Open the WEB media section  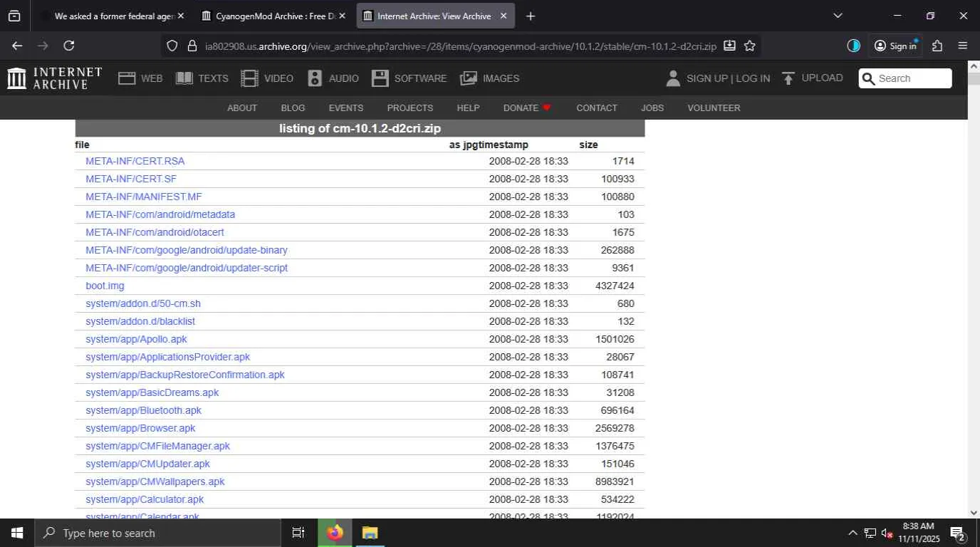140,78
